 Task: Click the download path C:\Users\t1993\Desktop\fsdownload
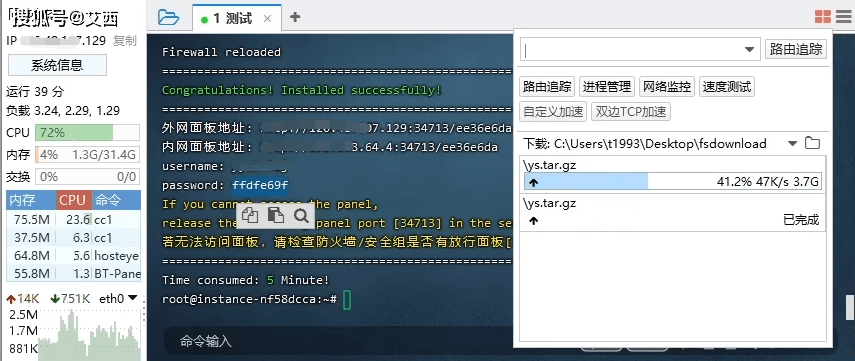(660, 143)
